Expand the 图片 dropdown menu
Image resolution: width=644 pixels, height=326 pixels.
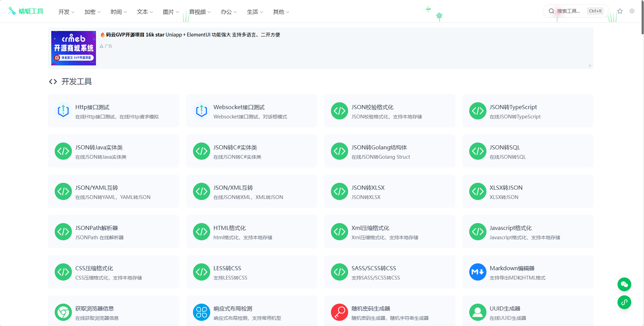coord(170,12)
